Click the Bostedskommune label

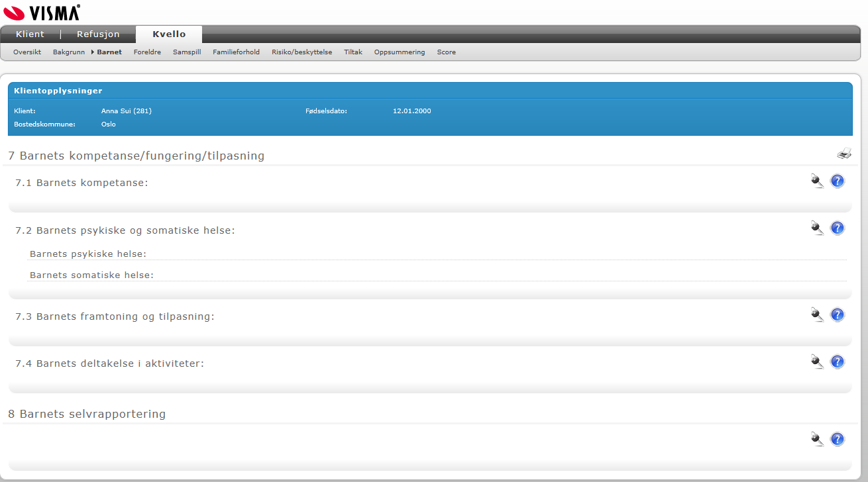44,124
